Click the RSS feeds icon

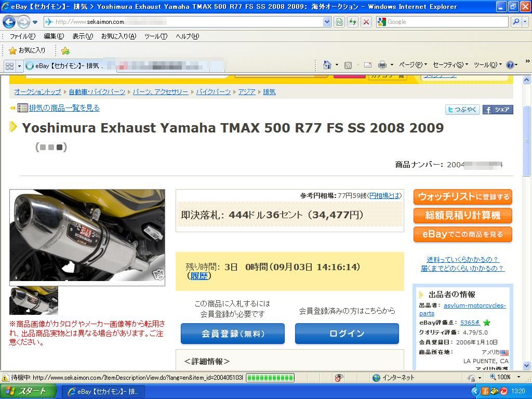tap(348, 65)
